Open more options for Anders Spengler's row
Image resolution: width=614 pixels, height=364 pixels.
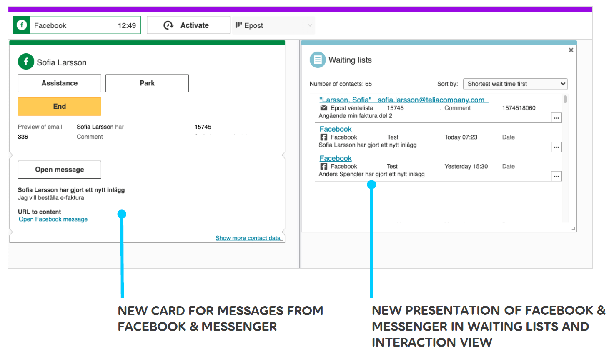click(556, 176)
